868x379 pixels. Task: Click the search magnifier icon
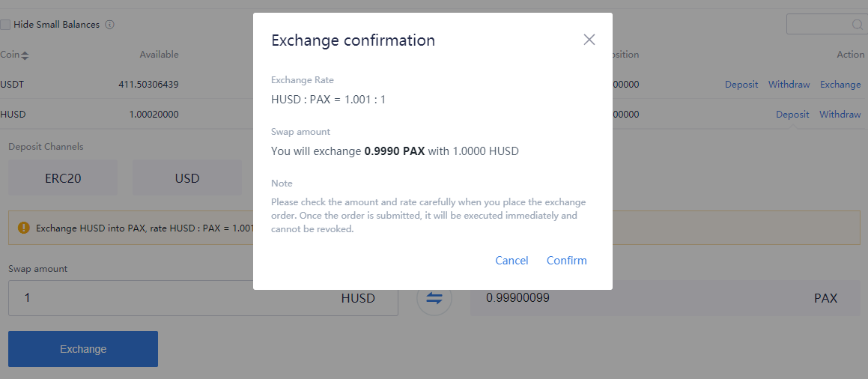click(x=857, y=25)
